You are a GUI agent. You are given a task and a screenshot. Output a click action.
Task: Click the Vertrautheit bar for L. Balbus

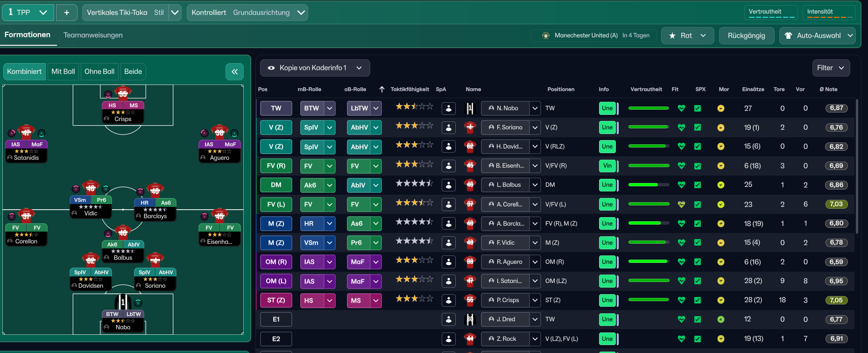[x=649, y=185]
